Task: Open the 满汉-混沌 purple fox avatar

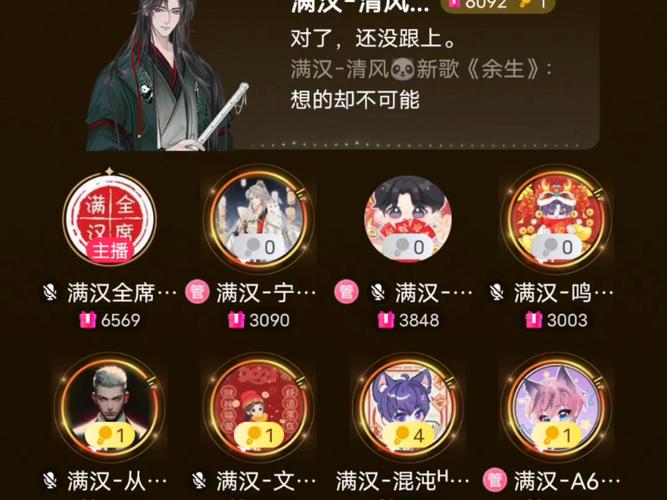Action: click(408, 408)
